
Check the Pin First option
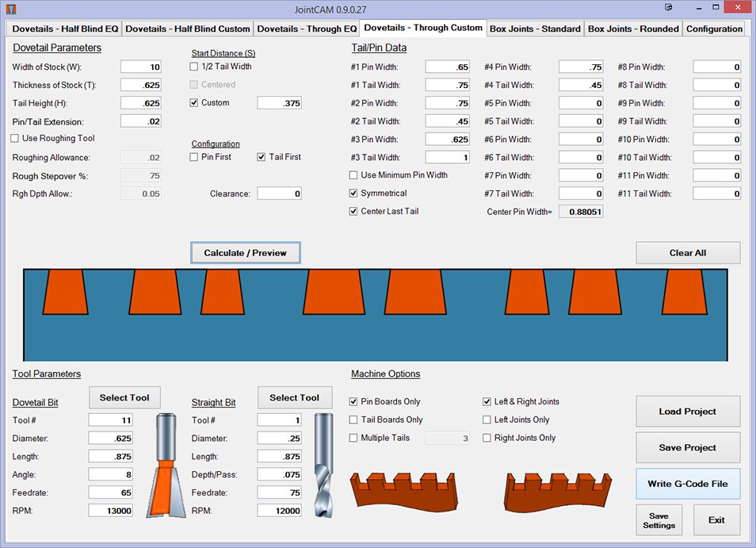(x=195, y=157)
